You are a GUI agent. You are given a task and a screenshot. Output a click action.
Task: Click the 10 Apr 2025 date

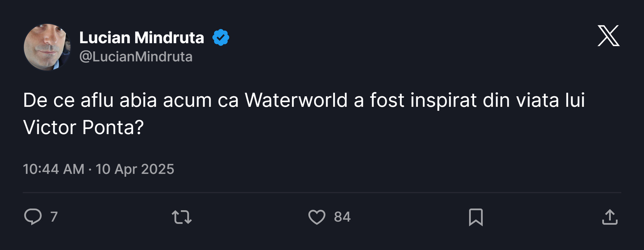coord(135,169)
